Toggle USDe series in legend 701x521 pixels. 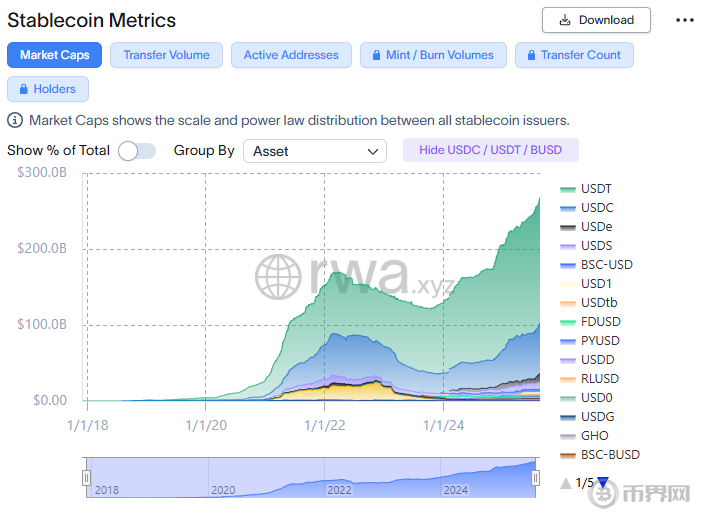586,227
